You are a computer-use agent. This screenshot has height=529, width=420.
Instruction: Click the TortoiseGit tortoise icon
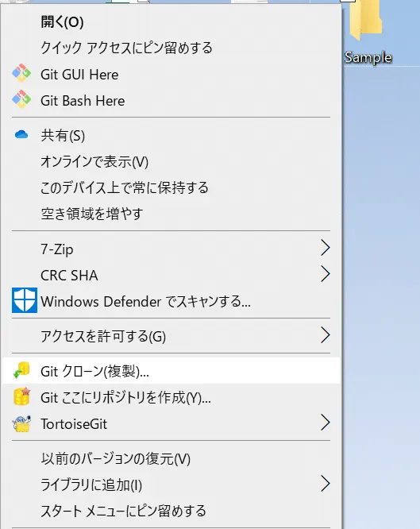[21, 424]
